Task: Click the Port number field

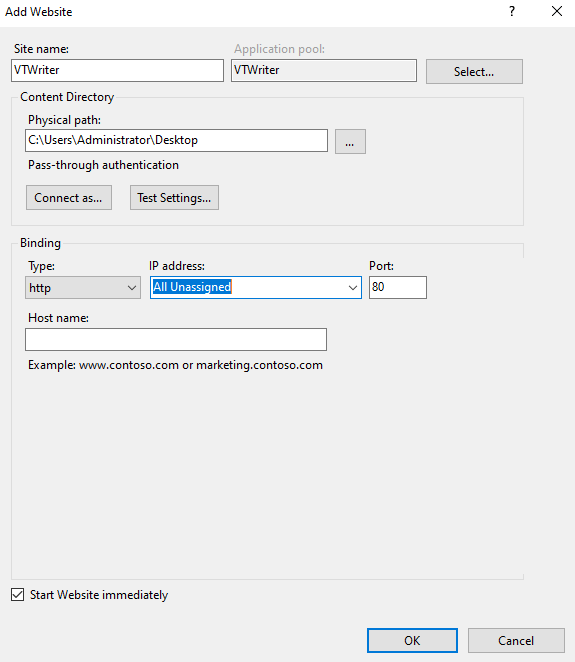Action: tap(398, 288)
